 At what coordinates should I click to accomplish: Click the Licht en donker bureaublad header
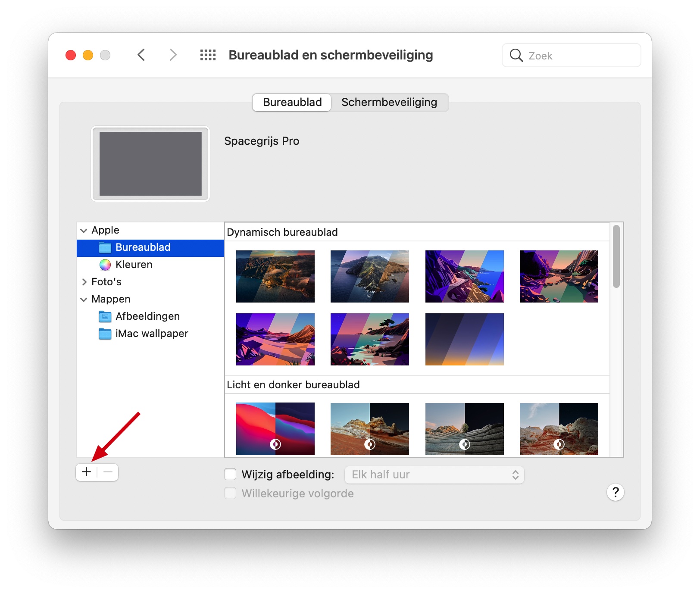pos(293,385)
